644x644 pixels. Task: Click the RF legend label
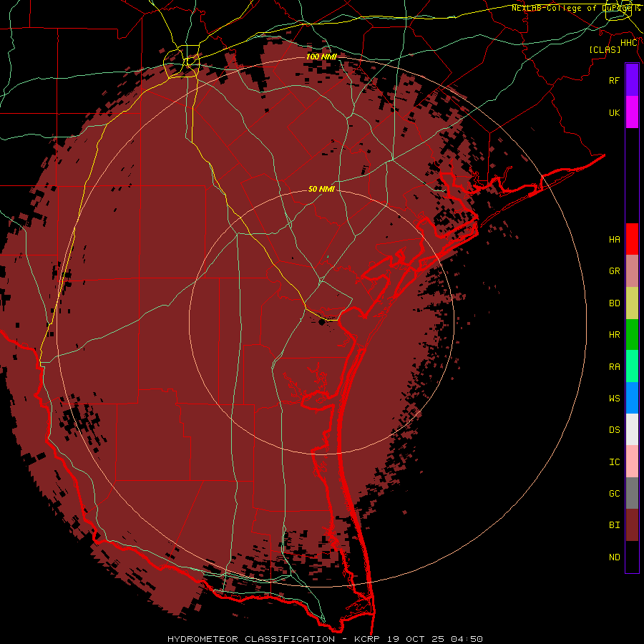pos(614,80)
